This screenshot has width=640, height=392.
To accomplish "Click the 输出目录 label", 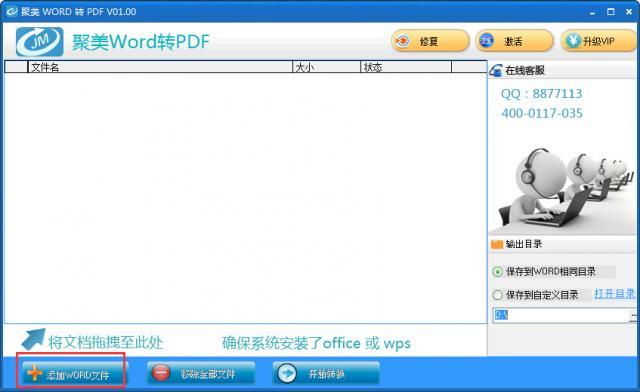I will (524, 244).
